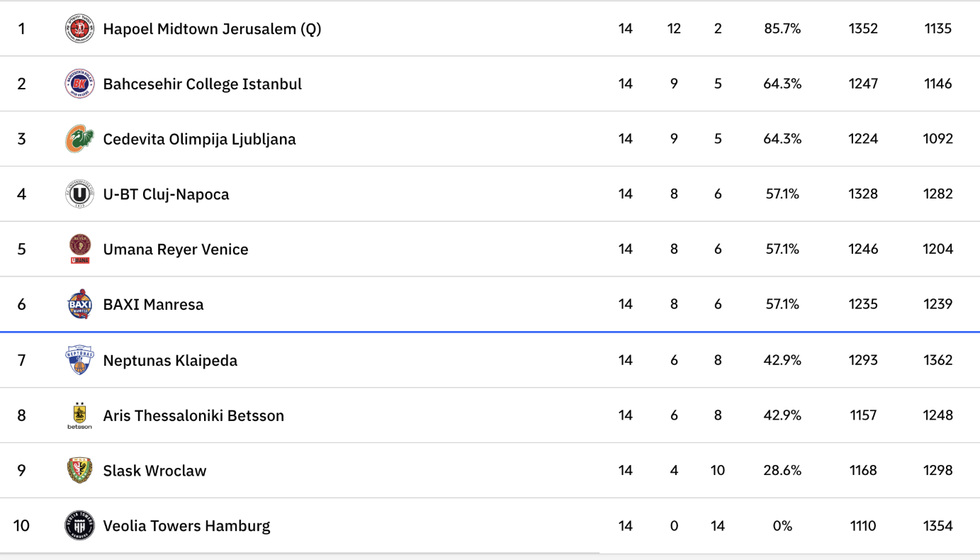Select the Umana Reyer Venice team name
The height and width of the screenshot is (560, 980).
(176, 250)
